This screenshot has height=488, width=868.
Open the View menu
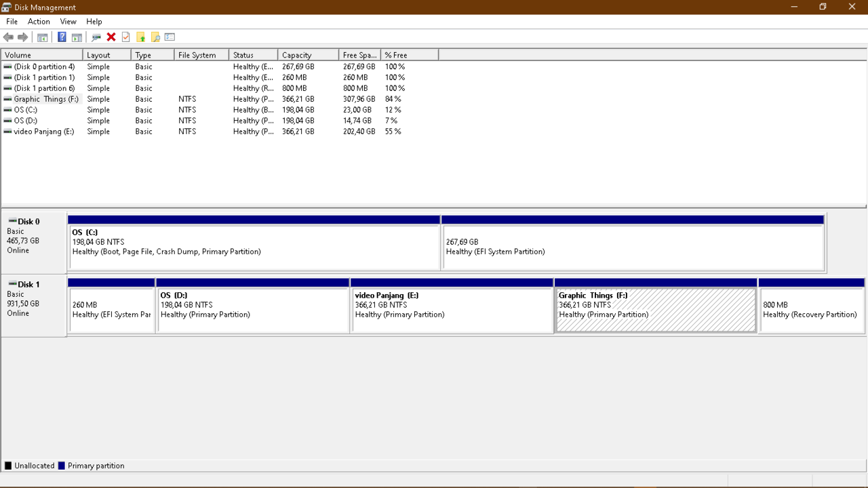(x=68, y=22)
